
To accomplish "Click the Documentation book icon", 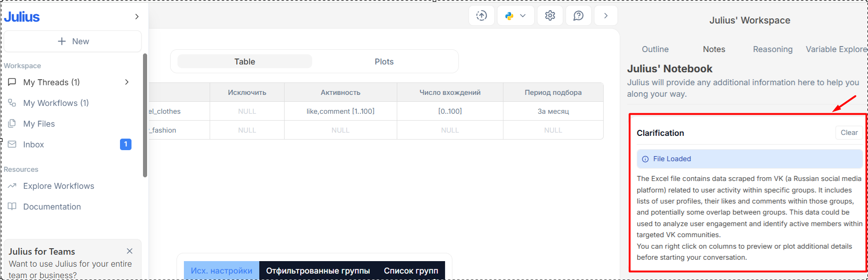I will click(12, 206).
